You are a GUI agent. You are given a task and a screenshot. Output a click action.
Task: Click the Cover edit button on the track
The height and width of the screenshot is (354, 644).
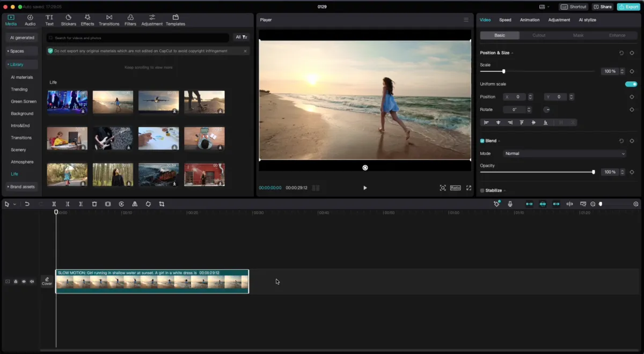(x=47, y=281)
